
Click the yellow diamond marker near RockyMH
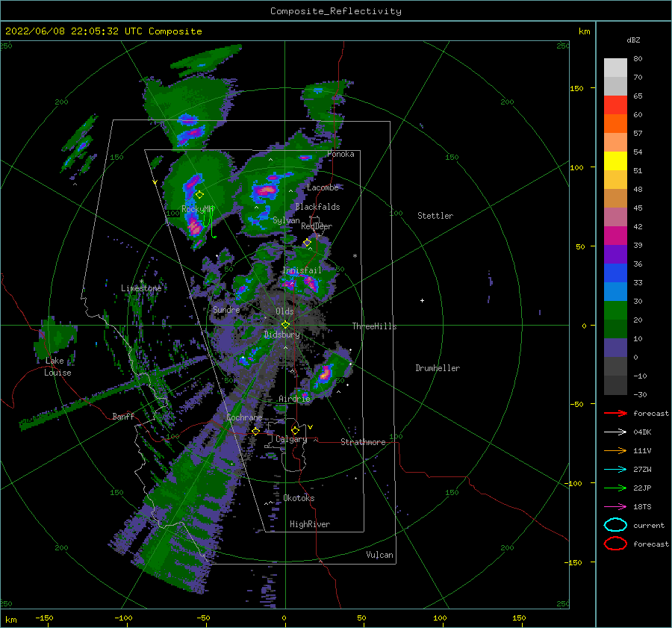(199, 195)
